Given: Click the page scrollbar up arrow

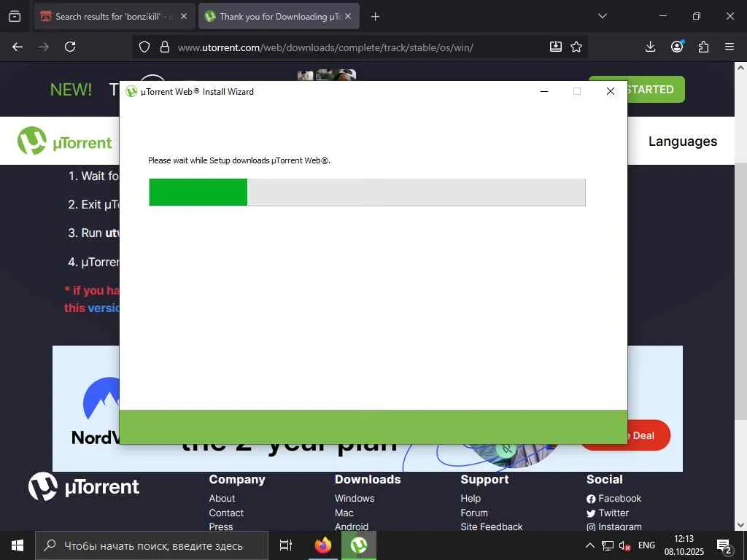Looking at the screenshot, I should tap(740, 68).
